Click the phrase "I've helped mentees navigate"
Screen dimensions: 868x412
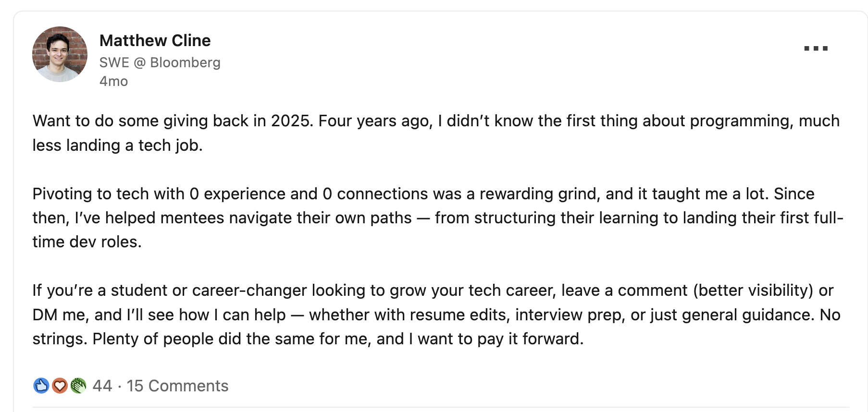(192, 218)
